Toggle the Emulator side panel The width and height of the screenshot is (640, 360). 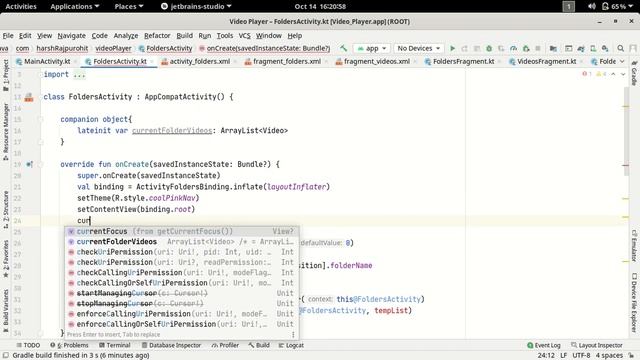634,246
